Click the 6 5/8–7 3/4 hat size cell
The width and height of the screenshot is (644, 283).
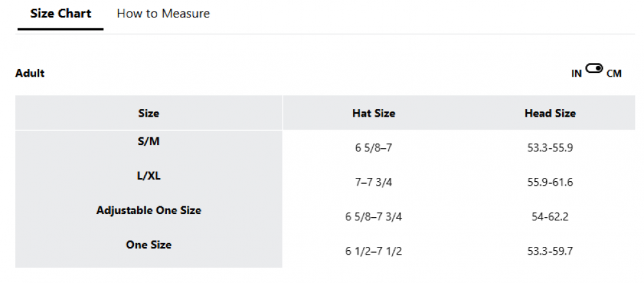(x=374, y=217)
